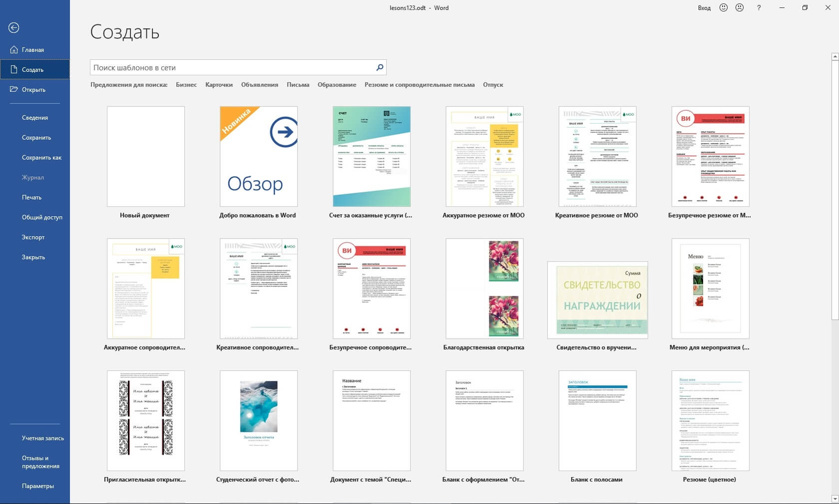Select Меню для мероприятия template
Screen dimensions: 839x504
[710, 288]
